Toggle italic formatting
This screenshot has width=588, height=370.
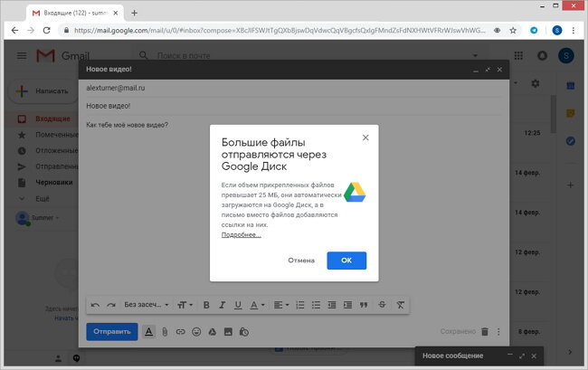[222, 305]
